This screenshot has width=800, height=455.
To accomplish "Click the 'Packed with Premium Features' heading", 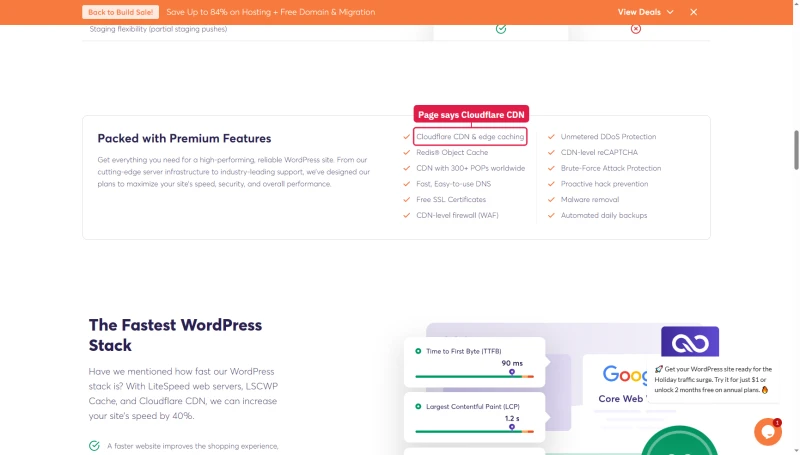I will pos(184,138).
